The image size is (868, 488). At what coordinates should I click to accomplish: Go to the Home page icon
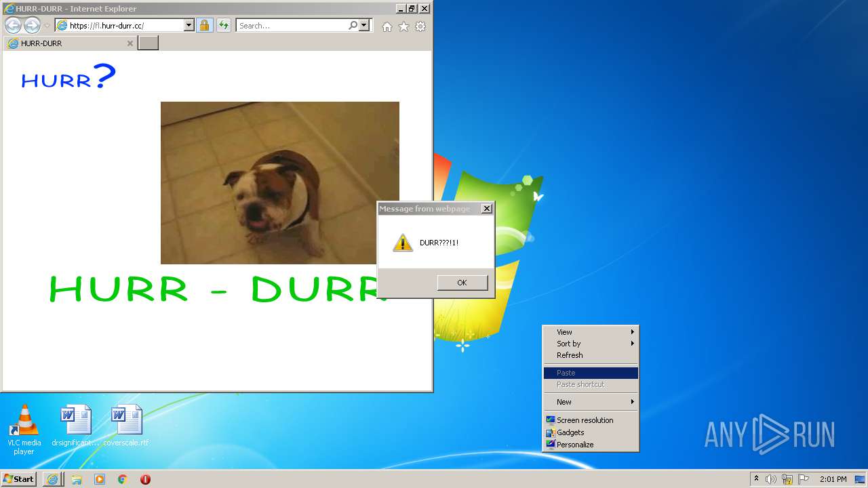387,26
